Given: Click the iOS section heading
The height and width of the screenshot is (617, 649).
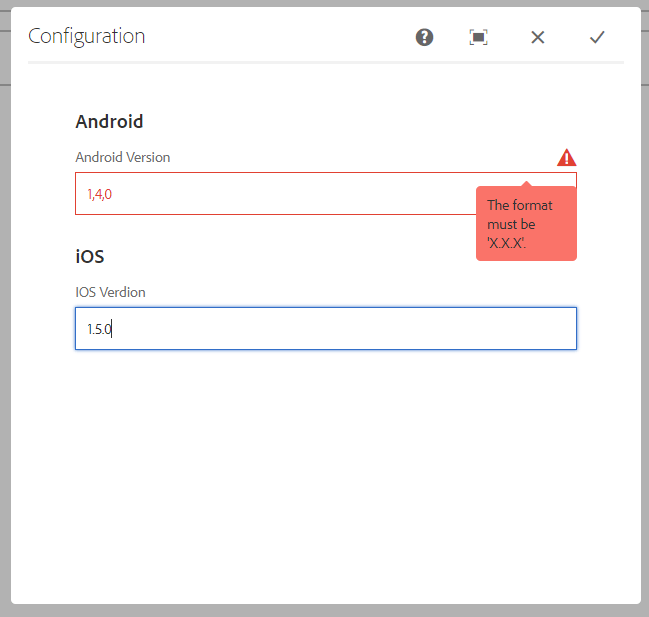Looking at the screenshot, I should click(90, 257).
